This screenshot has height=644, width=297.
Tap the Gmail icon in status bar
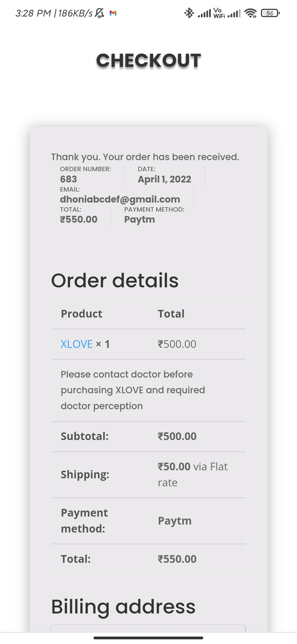pyautogui.click(x=113, y=13)
